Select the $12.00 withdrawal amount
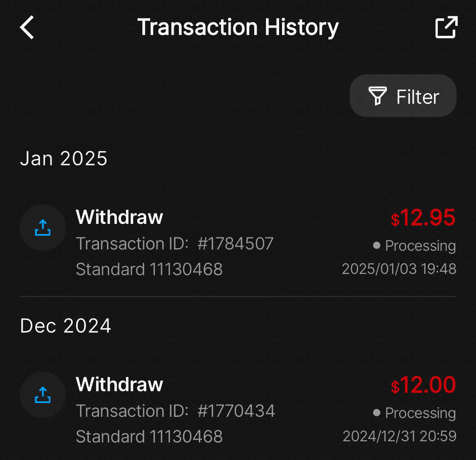Screen dimensions: 476x460 pos(423,385)
